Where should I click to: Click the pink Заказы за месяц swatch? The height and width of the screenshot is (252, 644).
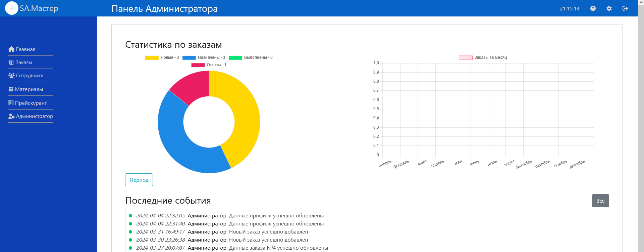[x=466, y=57]
